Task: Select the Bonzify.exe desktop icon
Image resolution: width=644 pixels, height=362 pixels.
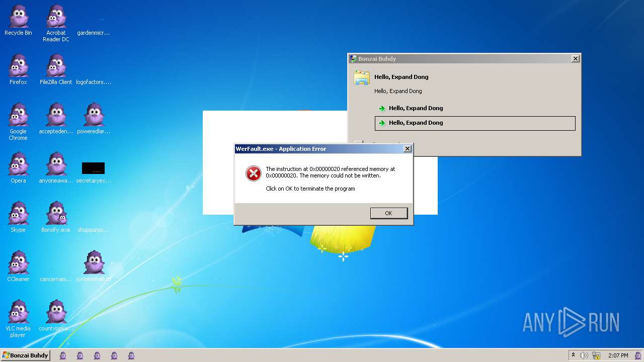Action: click(56, 217)
